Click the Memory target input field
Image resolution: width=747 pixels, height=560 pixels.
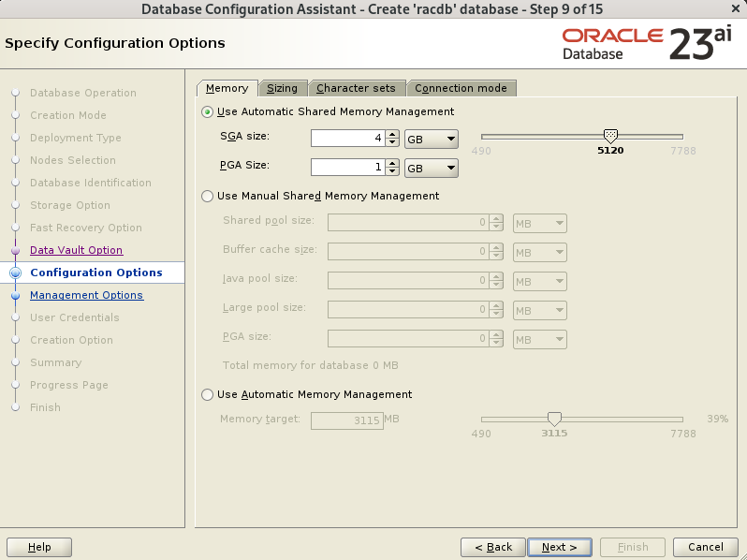(x=346, y=420)
